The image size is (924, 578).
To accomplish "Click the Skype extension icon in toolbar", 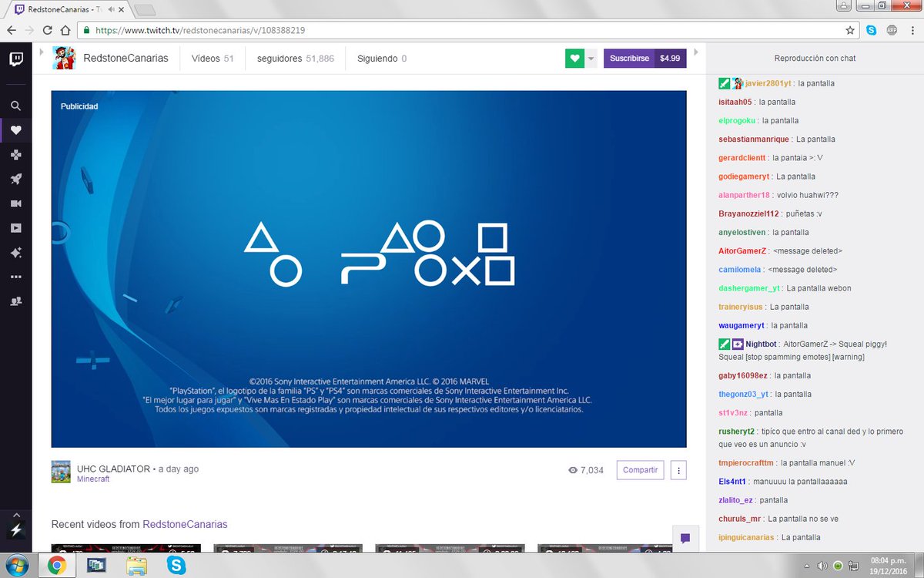I will (872, 30).
